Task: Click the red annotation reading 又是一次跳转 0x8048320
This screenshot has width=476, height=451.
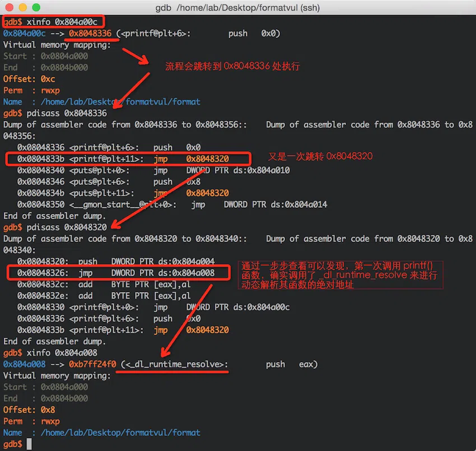Action: coord(318,156)
